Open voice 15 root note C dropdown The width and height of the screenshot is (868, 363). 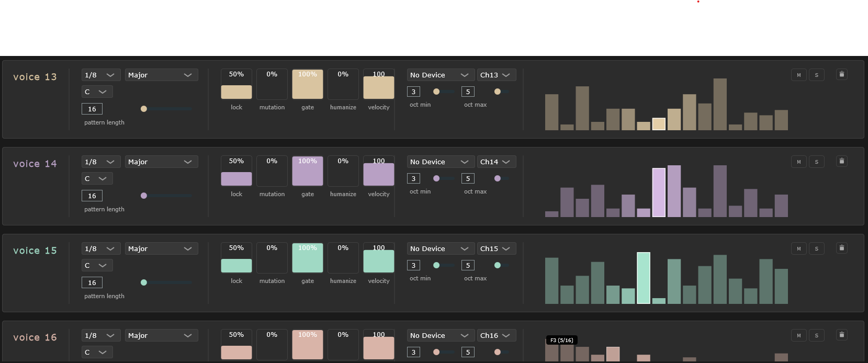(97, 265)
